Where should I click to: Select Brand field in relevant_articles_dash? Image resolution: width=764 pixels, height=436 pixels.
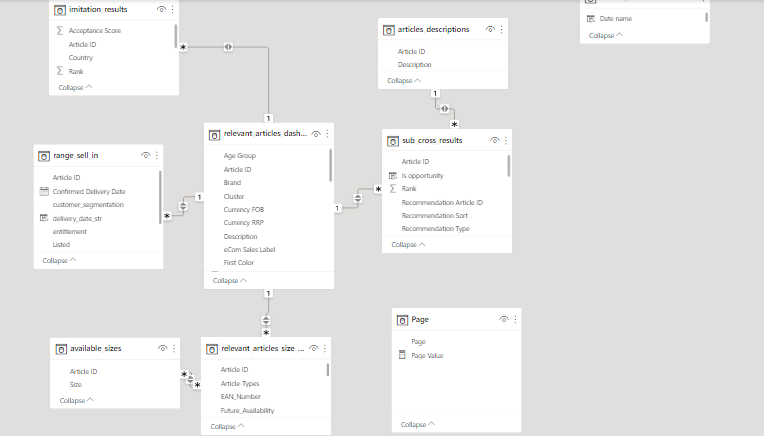point(232,183)
